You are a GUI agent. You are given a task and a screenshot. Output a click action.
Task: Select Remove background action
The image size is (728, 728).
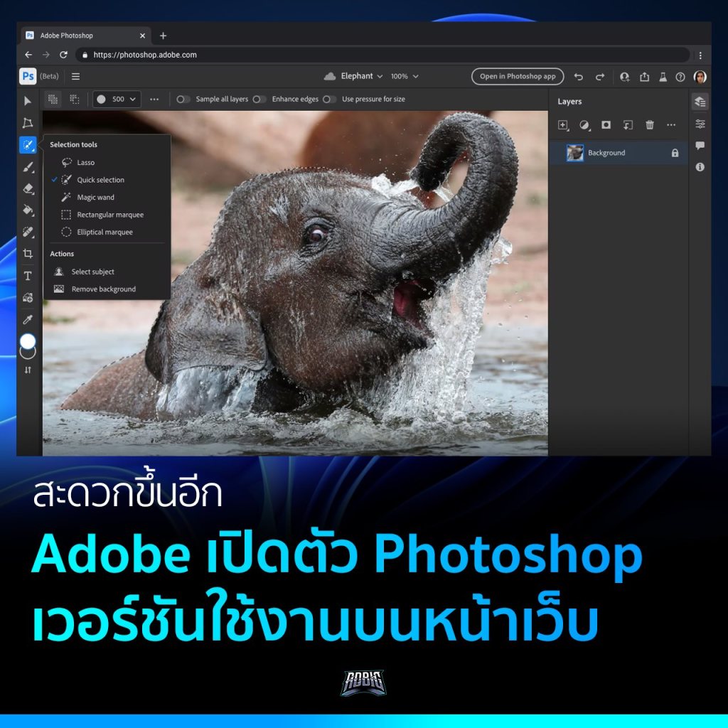pyautogui.click(x=103, y=289)
